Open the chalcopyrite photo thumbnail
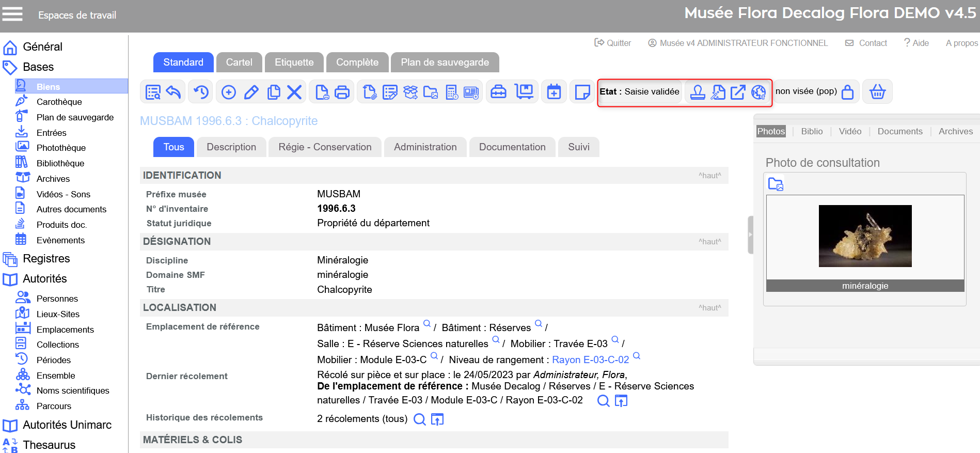980x453 pixels. pyautogui.click(x=865, y=236)
